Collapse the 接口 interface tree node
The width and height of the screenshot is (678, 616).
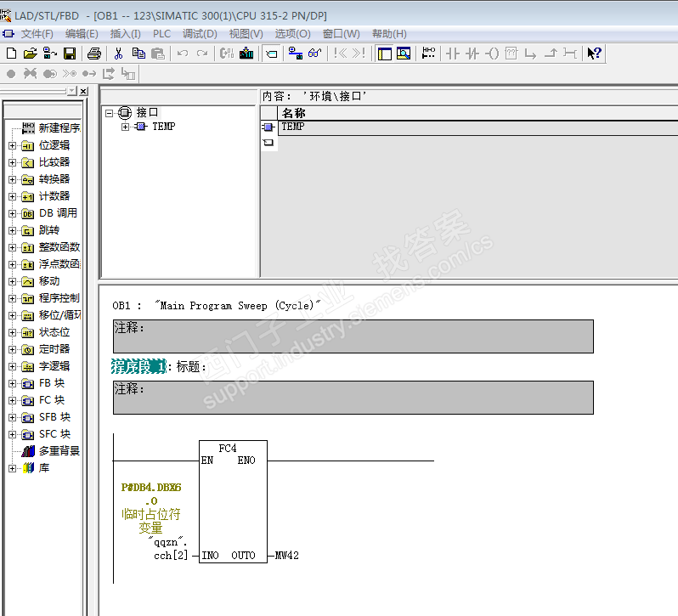click(x=110, y=113)
